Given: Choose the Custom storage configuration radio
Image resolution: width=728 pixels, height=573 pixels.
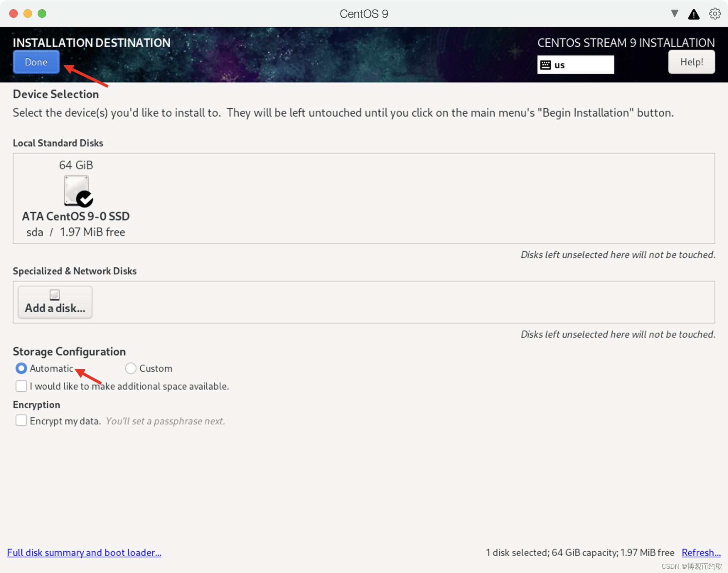Looking at the screenshot, I should [x=131, y=368].
